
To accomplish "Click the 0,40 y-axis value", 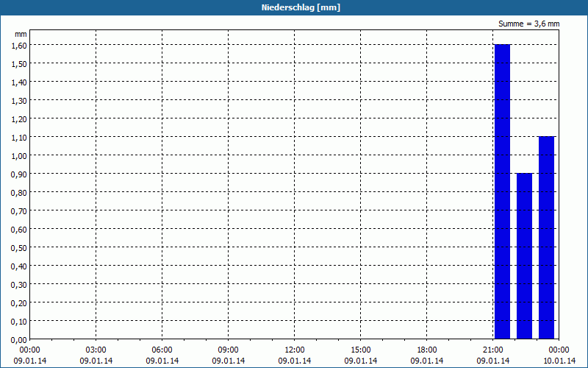I will point(19,266).
